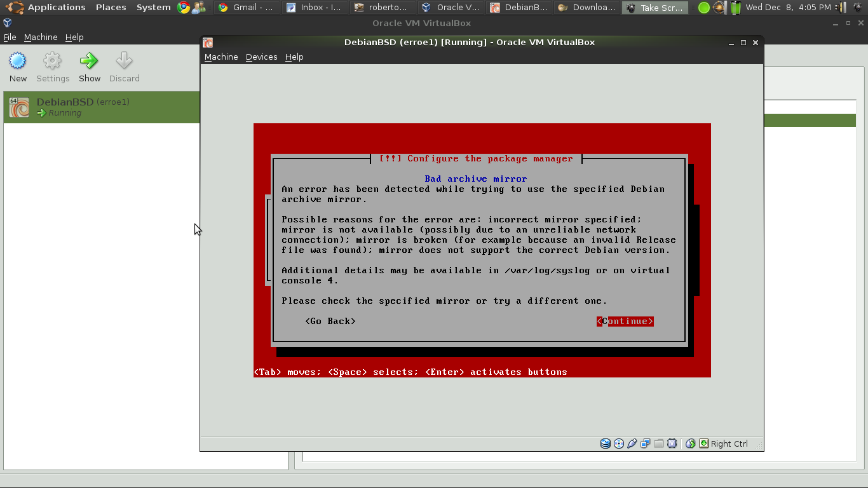Switch to the Inbox taskbar window

pos(314,8)
